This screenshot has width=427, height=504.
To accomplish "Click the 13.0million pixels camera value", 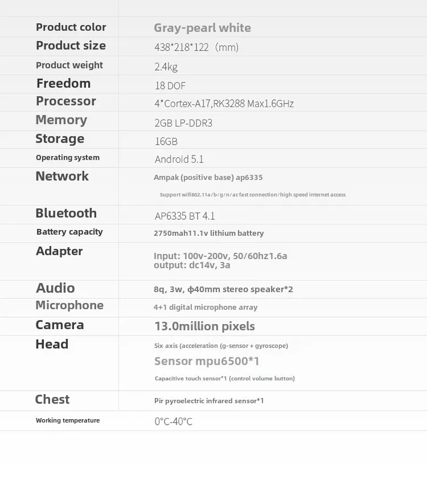I will coord(204,326).
